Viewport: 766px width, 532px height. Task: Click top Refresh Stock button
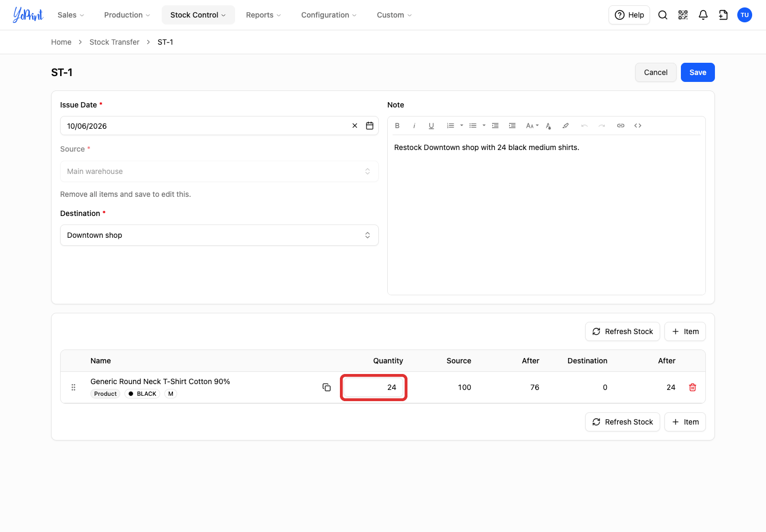click(x=622, y=331)
